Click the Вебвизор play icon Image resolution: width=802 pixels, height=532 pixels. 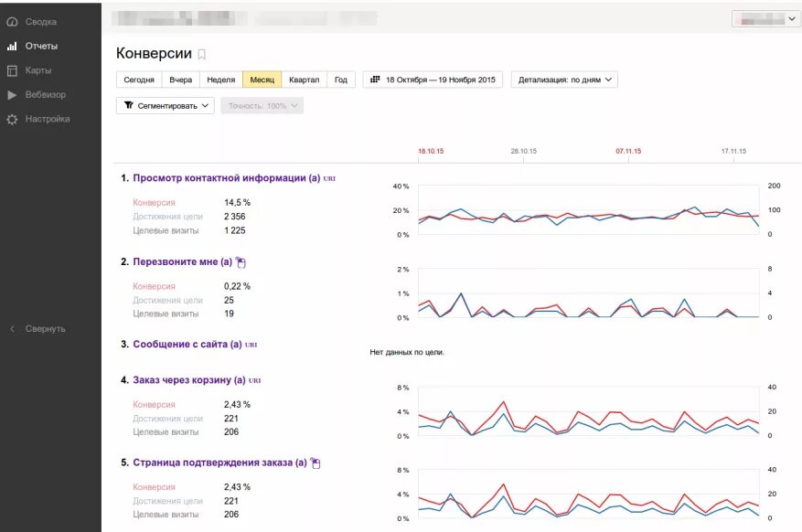coord(12,95)
